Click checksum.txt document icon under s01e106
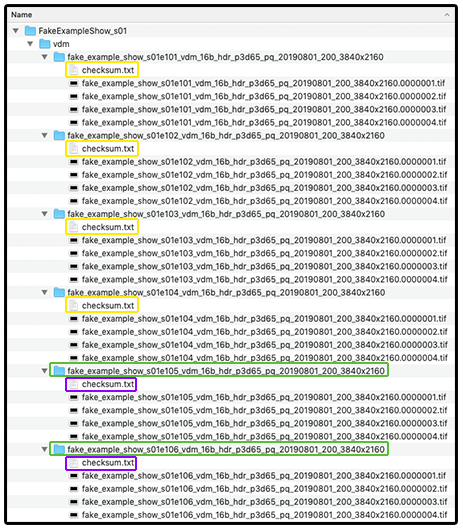The width and height of the screenshot is (463, 530). pyautogui.click(x=73, y=462)
